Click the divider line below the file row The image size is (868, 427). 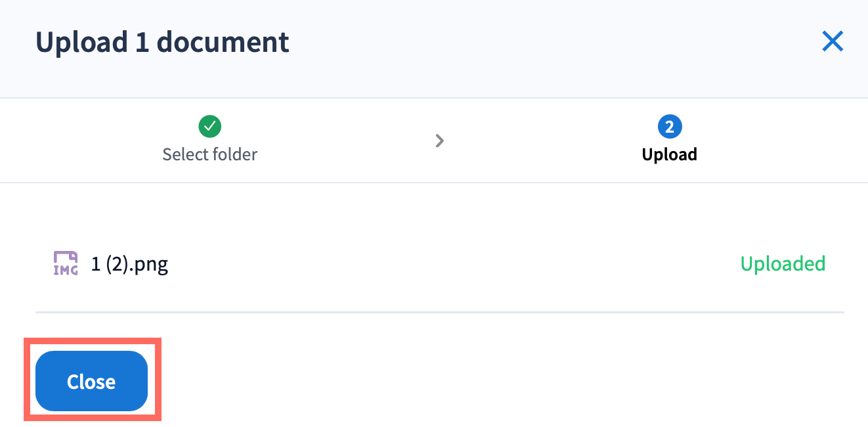440,312
